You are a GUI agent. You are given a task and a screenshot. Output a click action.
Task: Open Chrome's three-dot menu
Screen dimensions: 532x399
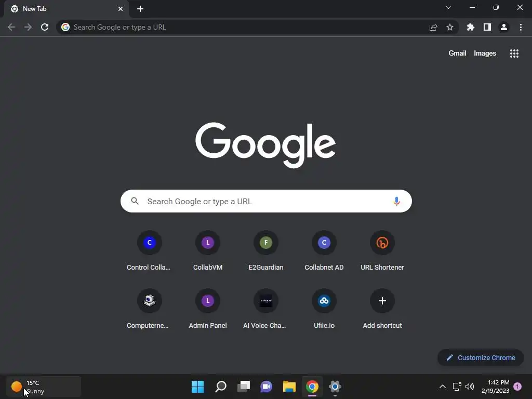point(521,27)
